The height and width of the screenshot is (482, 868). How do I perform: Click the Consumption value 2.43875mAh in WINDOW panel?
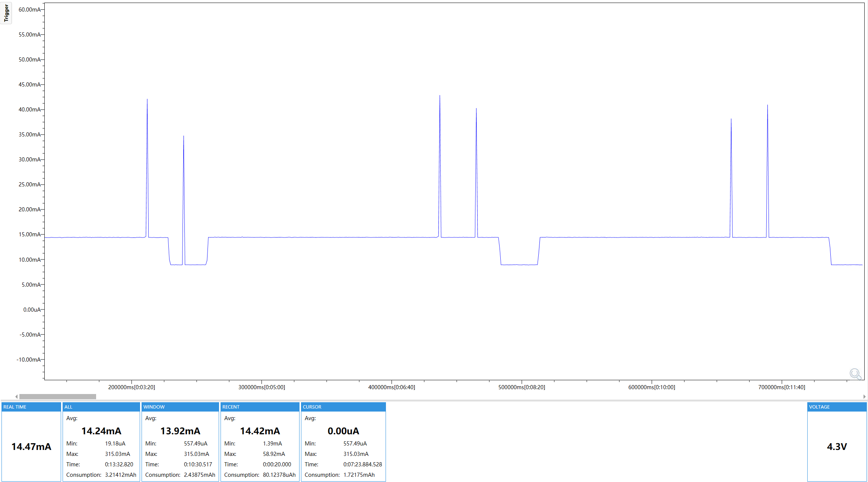click(200, 475)
